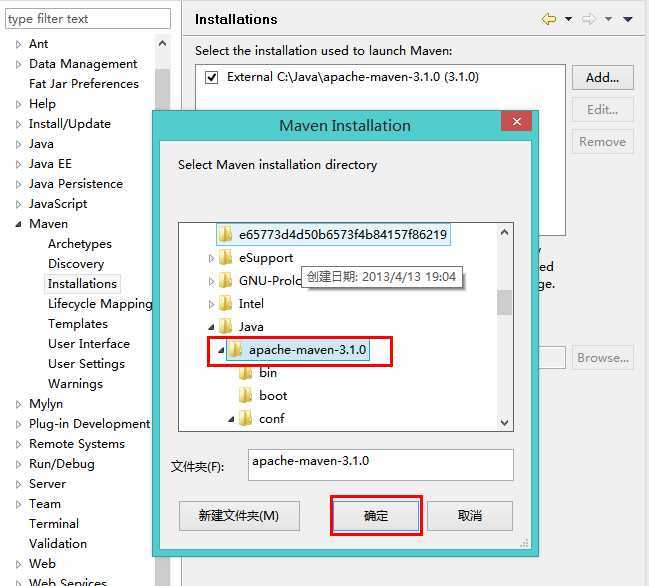Screen dimensions: 649x586
Task: Expand the Ant preferences node
Action: tap(18, 44)
